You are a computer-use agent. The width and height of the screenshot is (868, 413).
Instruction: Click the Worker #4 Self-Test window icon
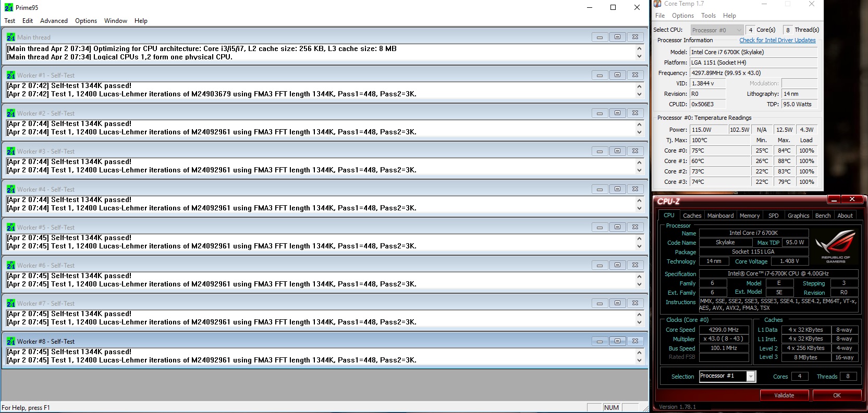pos(11,189)
